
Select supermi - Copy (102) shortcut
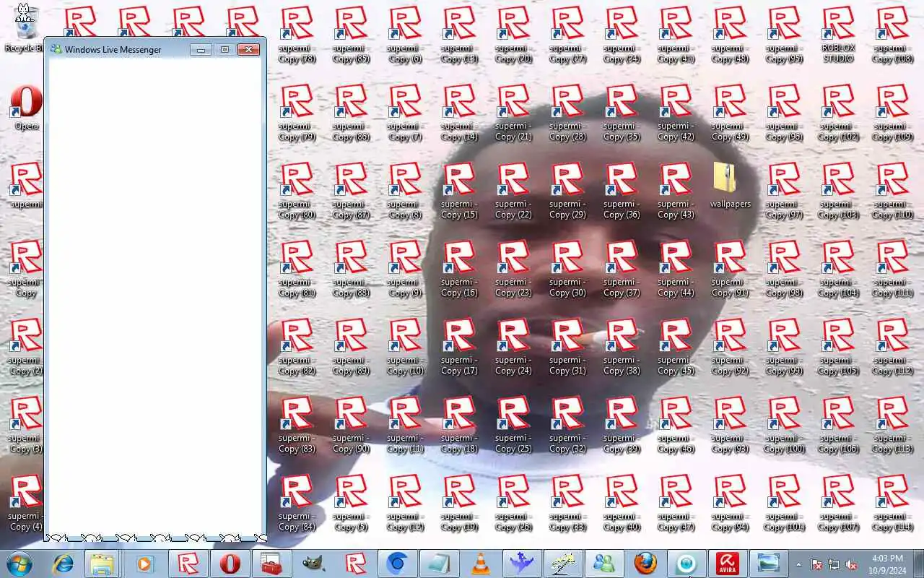point(839,112)
